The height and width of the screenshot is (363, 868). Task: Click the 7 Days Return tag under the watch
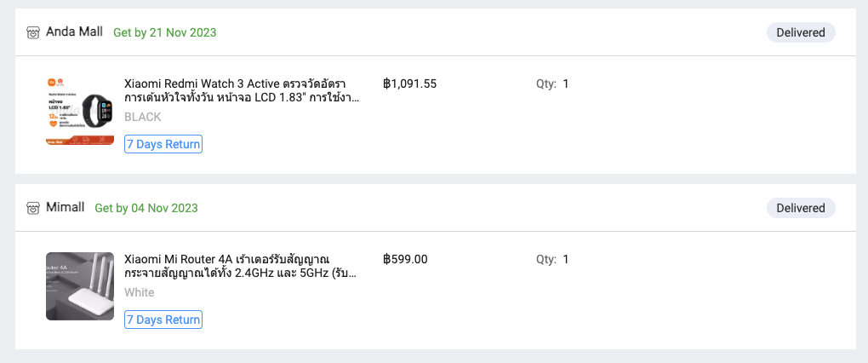click(x=163, y=144)
